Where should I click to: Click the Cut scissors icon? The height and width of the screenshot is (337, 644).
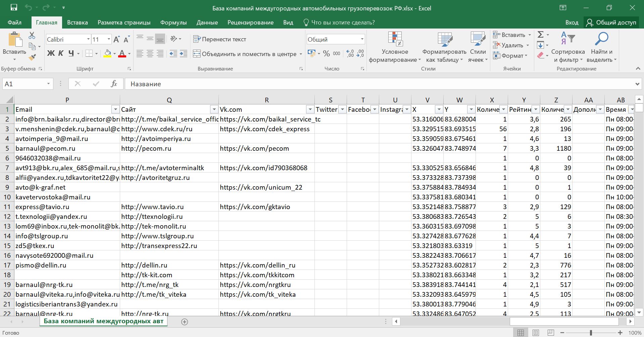tap(32, 35)
